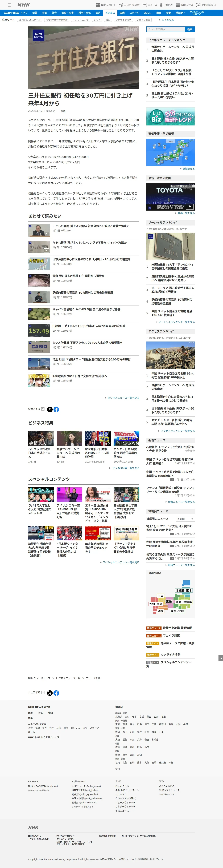
Task: Open やさしいことばニュース in the nav bar
Action: coord(197,13)
